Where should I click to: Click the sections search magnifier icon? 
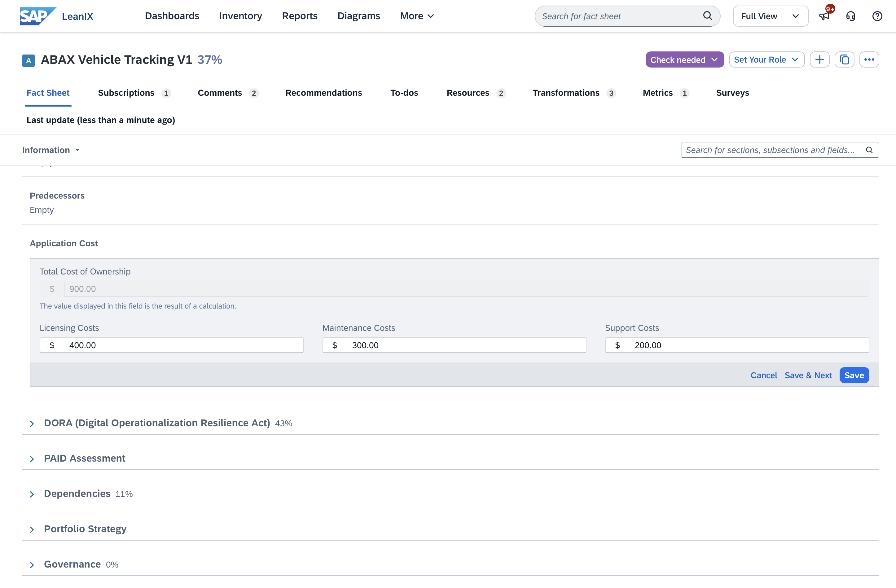869,150
